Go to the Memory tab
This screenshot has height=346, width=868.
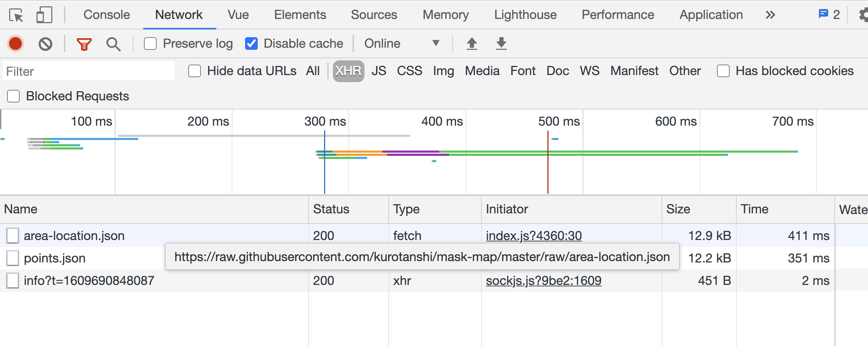point(446,15)
